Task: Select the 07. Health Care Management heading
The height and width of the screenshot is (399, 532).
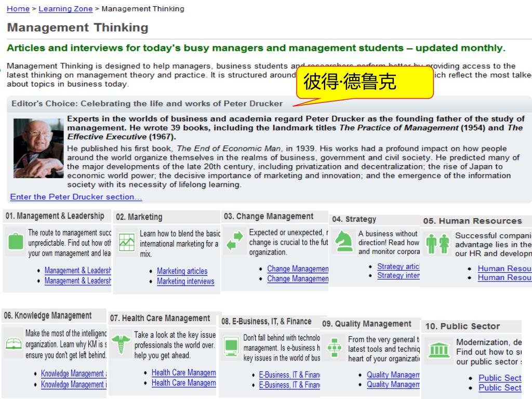Action: [x=160, y=318]
